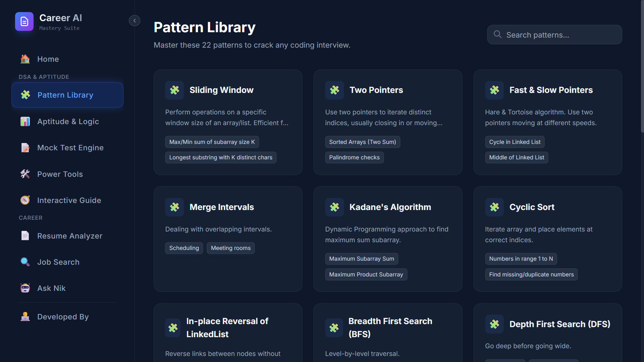Click the Numbers in range 1 to N tag
Image resolution: width=644 pixels, height=362 pixels.
coord(521,259)
